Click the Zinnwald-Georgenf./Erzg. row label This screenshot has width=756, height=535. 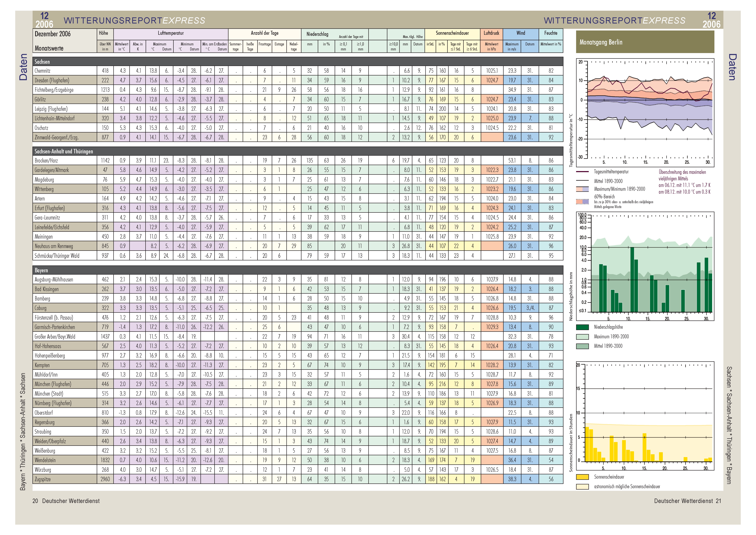pos(56,138)
